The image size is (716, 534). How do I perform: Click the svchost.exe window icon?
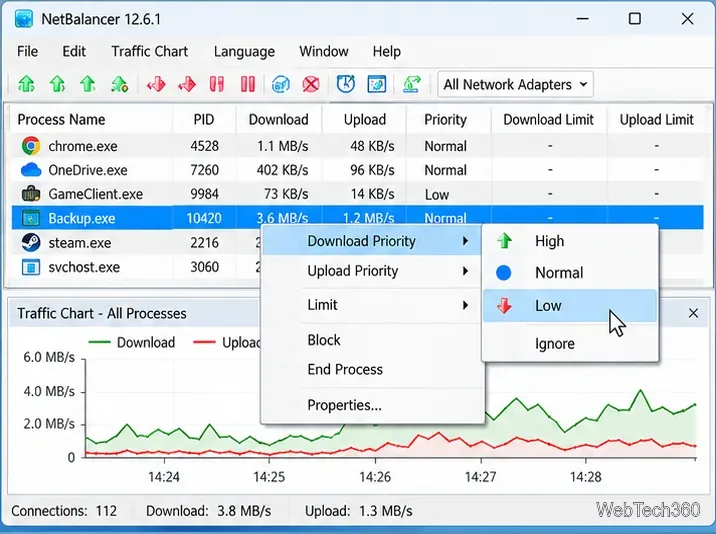point(31,267)
